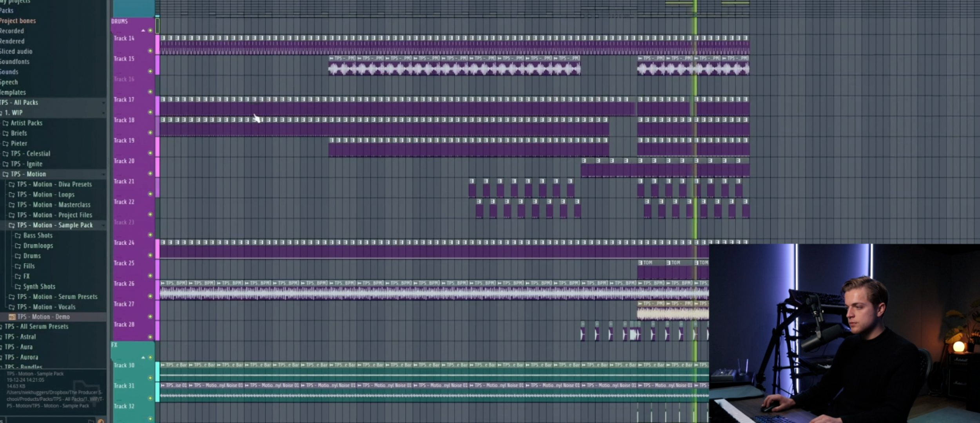Select Project bones in the browser

pyautogui.click(x=18, y=21)
